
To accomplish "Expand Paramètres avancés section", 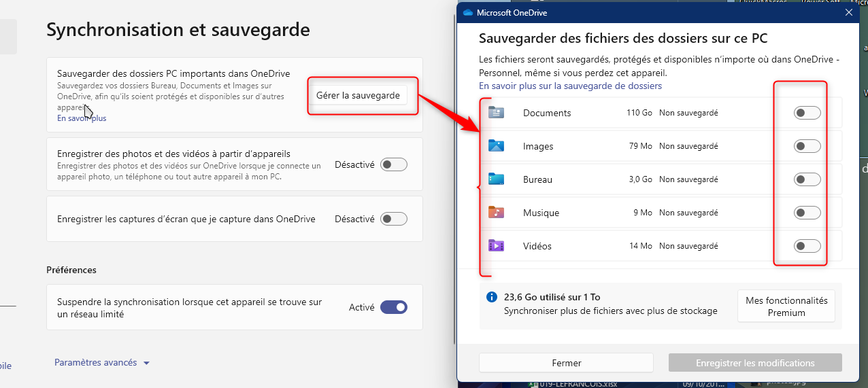I will pos(101,363).
